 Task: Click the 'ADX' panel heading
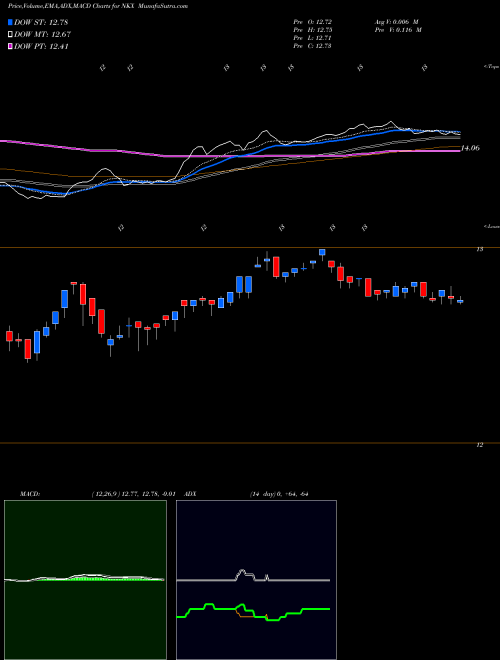coord(191,494)
